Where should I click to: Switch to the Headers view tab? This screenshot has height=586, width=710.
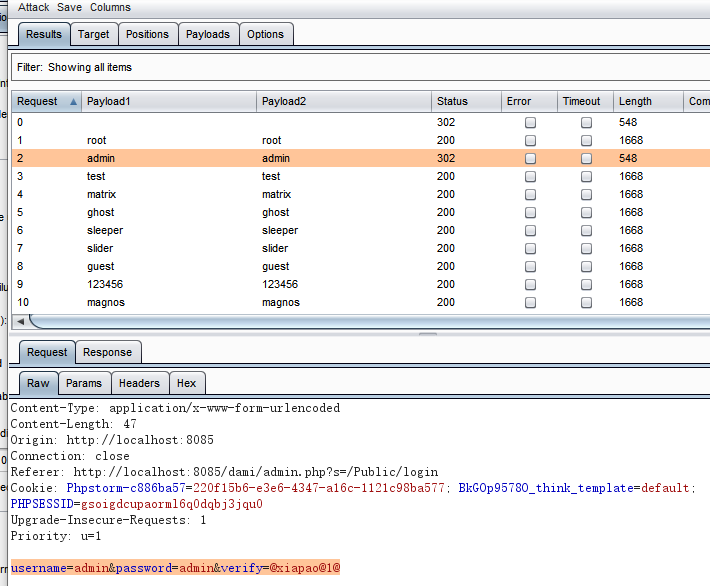pos(139,384)
